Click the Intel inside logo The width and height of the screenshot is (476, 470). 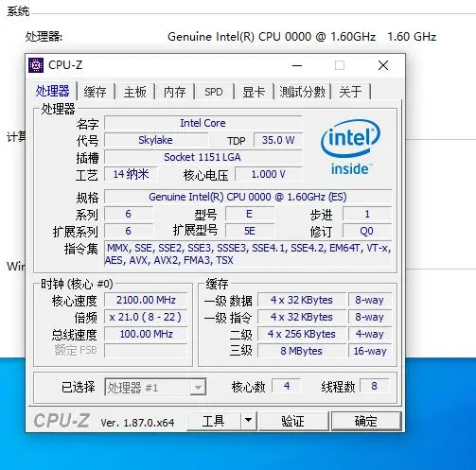pos(350,147)
